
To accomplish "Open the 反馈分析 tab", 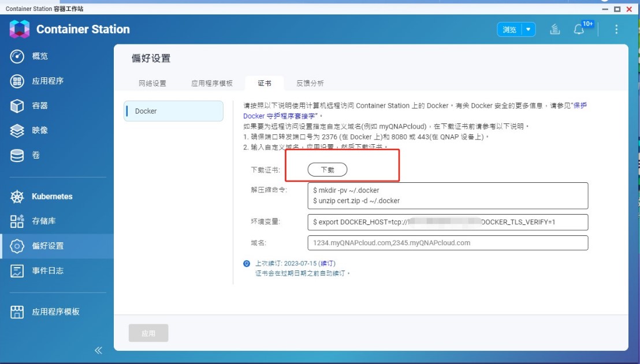I will point(310,83).
